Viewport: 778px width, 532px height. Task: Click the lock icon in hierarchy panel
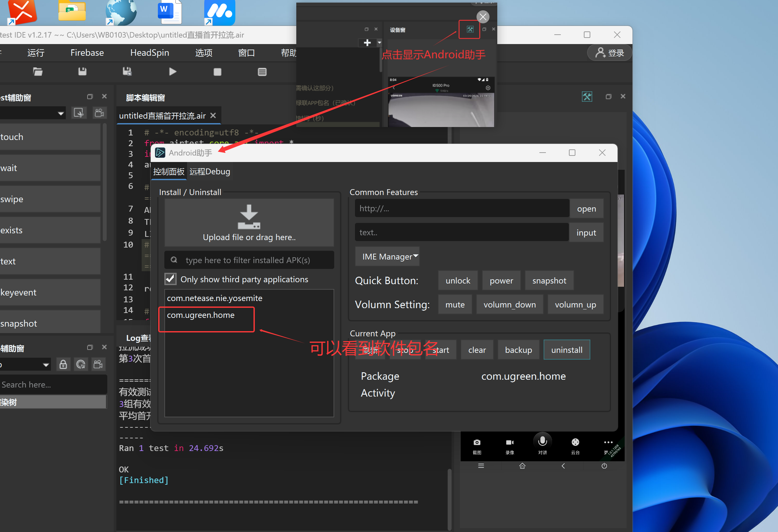tap(63, 364)
